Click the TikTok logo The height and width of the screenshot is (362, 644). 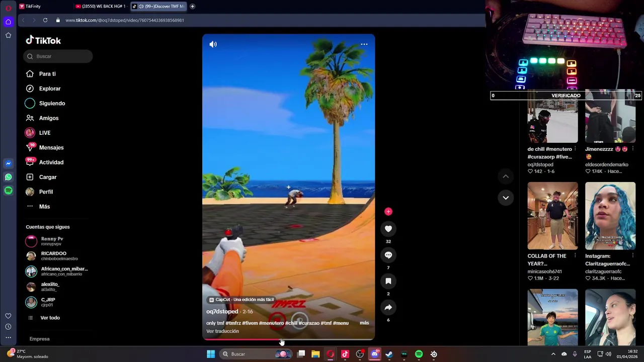[43, 40]
